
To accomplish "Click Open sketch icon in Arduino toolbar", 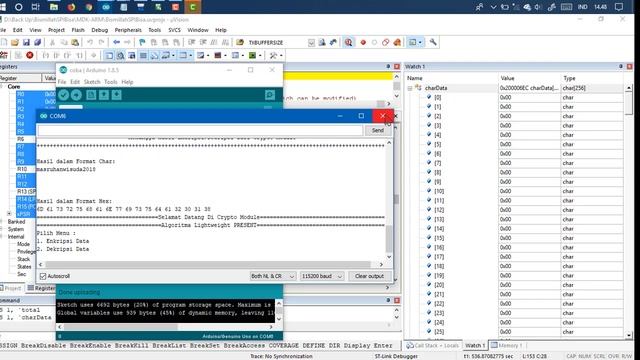I will tap(104, 95).
